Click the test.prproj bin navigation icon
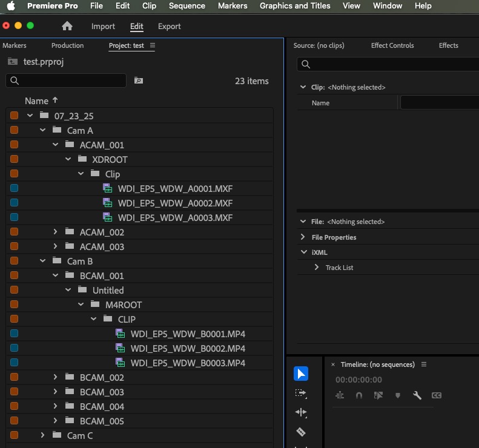This screenshot has height=448, width=479. 13,62
